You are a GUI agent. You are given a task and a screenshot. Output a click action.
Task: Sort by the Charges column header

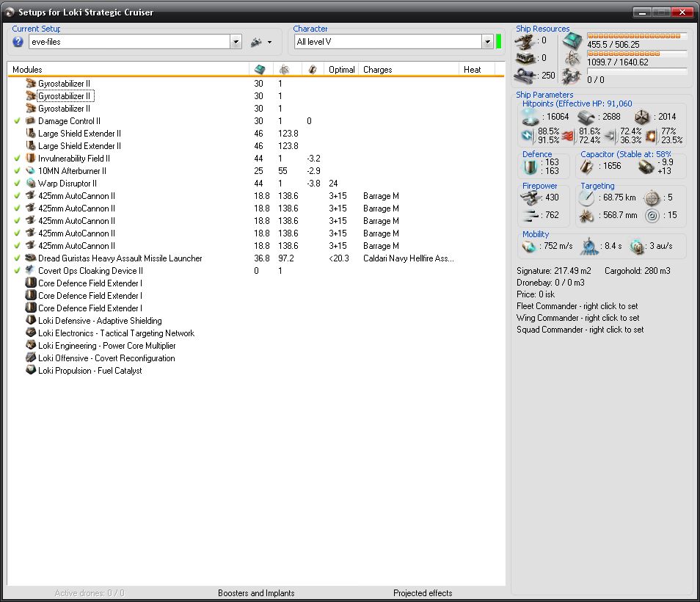coord(409,69)
